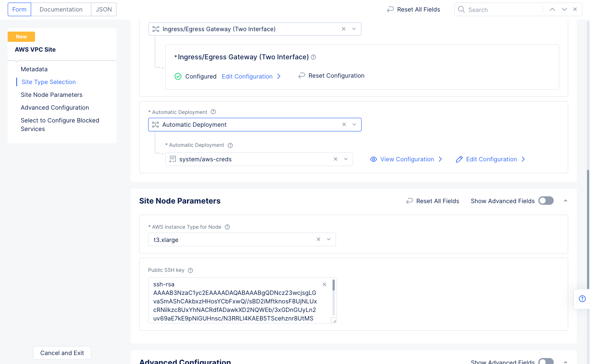Click the green Configured checkmark icon
The width and height of the screenshot is (590, 364).
point(178,76)
